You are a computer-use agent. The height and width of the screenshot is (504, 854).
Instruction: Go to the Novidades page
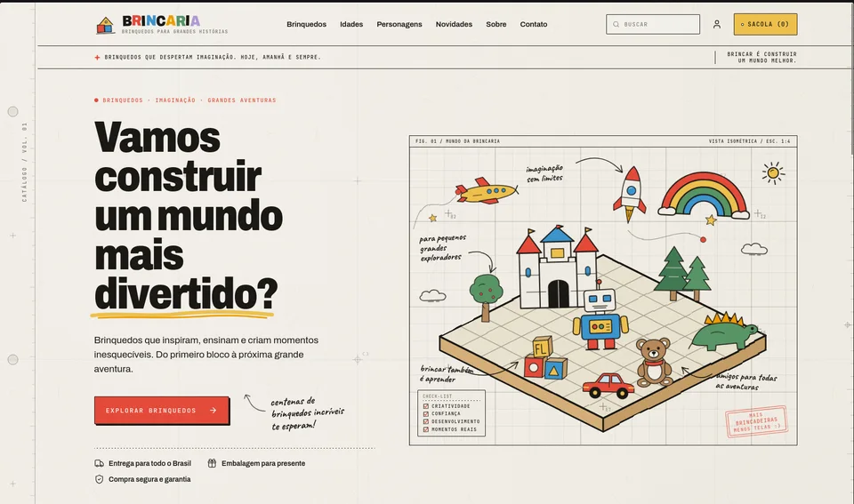coord(454,25)
